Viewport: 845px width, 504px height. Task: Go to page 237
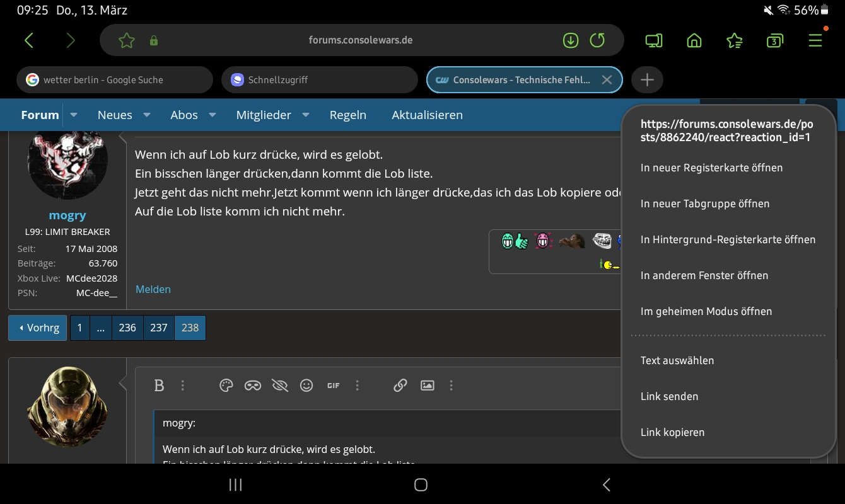tap(159, 328)
